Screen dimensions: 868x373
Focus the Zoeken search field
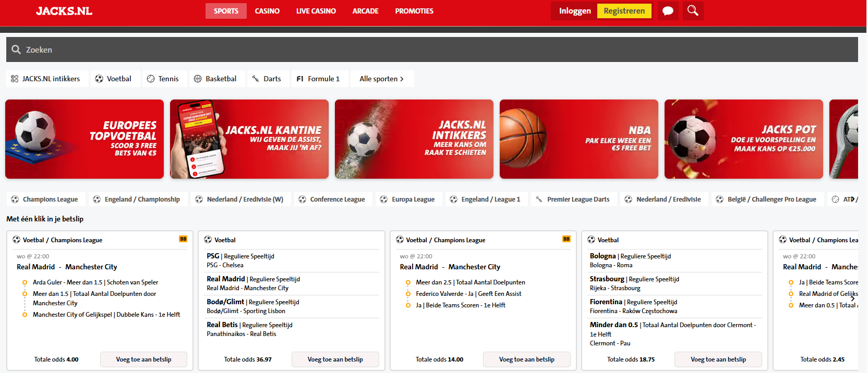pos(432,49)
